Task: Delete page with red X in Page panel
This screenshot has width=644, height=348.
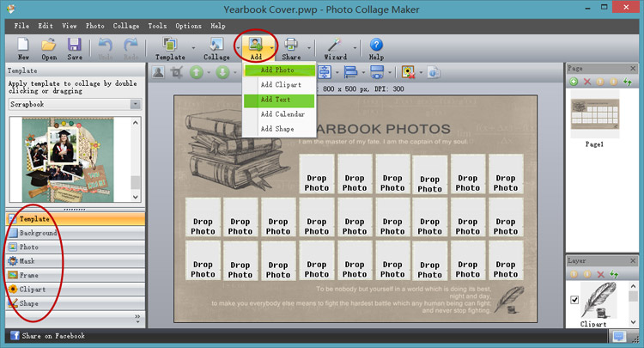Action: pos(587,82)
